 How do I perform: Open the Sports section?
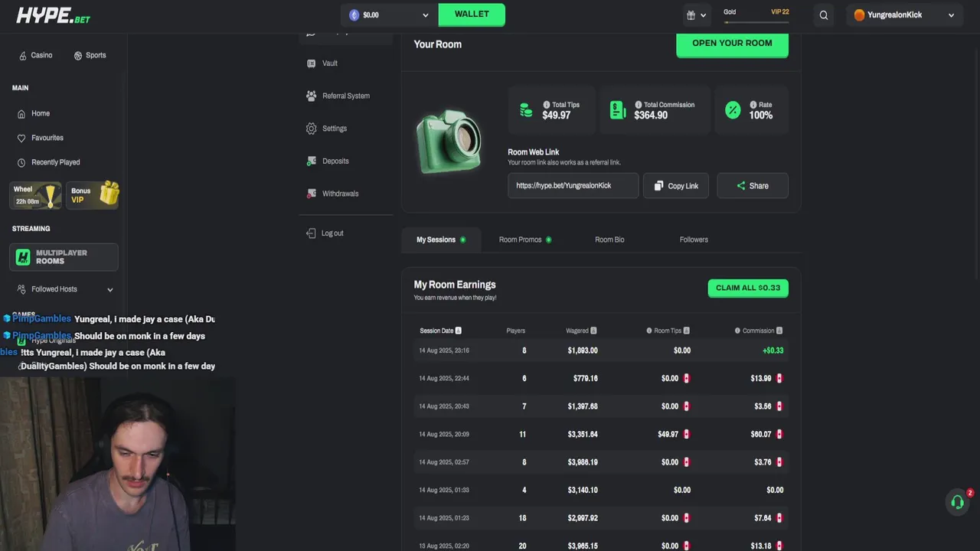(90, 55)
